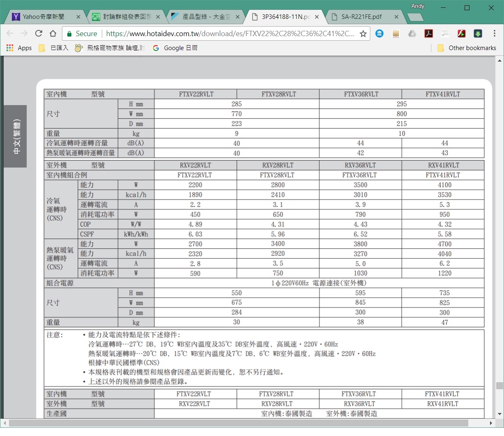The image size is (504, 436).
Task: Open the red Flash player extension
Action: pos(461,34)
